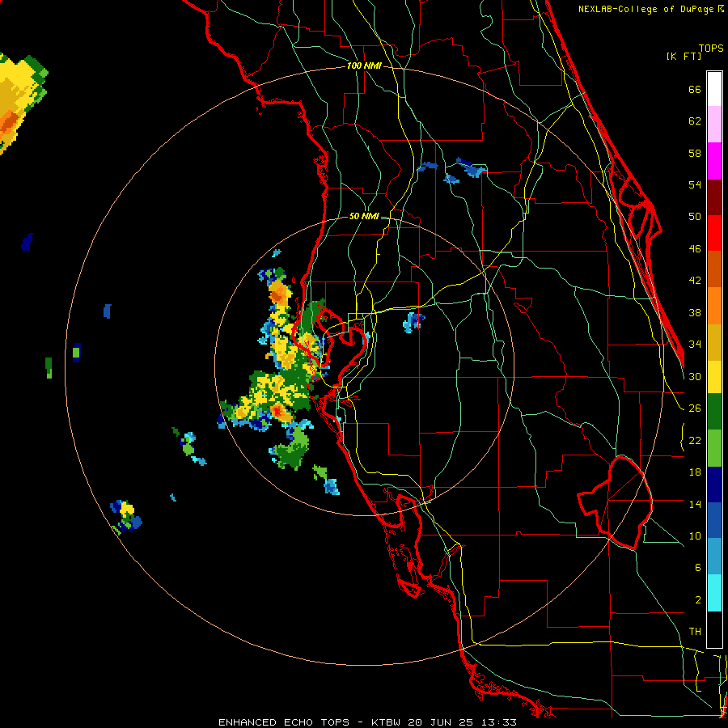This screenshot has width=728, height=728.
Task: Click the TH threshold label on scale
Action: point(695,632)
